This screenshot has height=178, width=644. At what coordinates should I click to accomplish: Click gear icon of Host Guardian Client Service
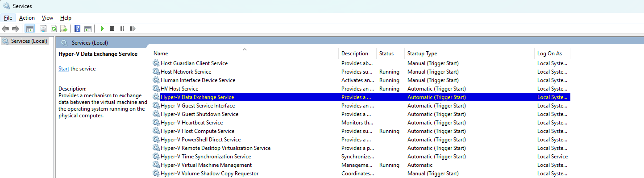[156, 63]
